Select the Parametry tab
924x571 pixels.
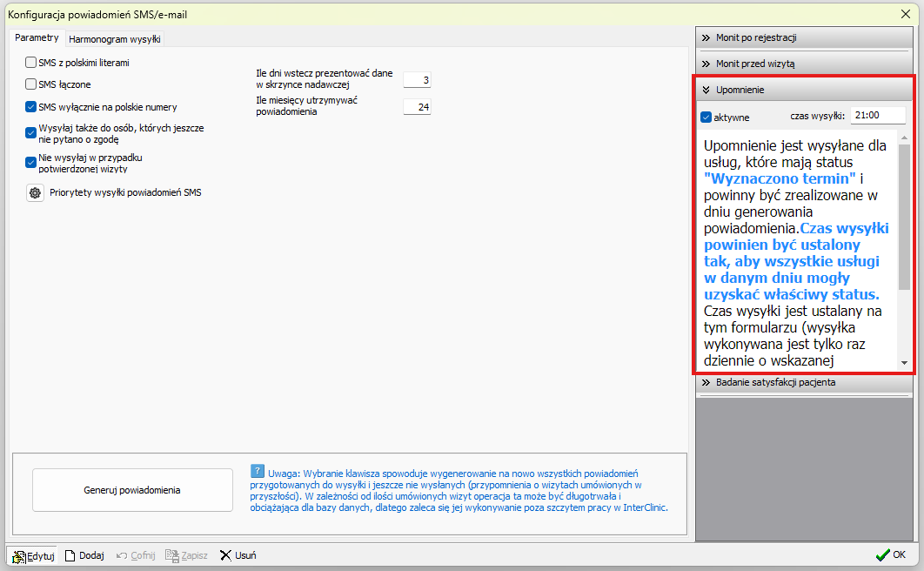(x=37, y=38)
